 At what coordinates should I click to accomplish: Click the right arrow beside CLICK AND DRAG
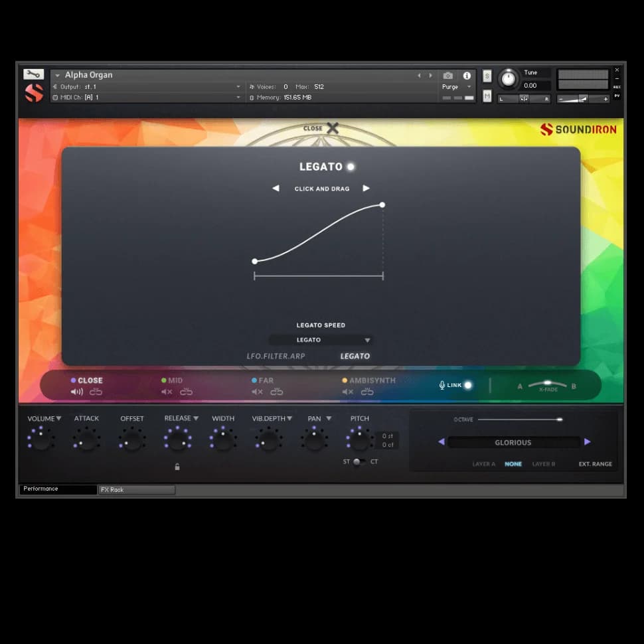coord(366,189)
